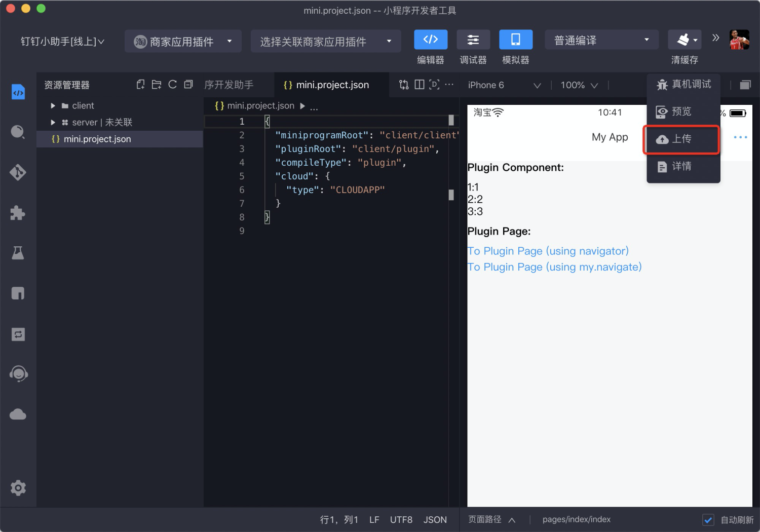Viewport: 760px width, 532px height.
Task: Refresh the explorer file tree
Action: click(x=173, y=85)
